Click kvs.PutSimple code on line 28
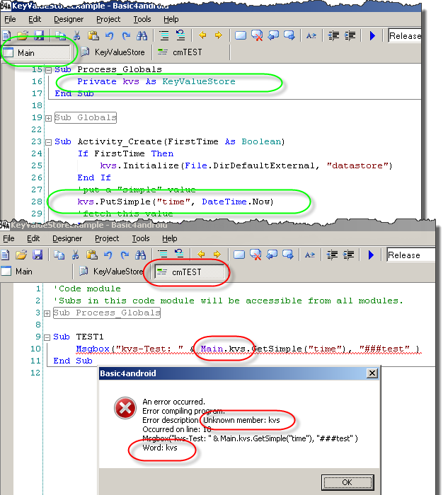 point(176,202)
